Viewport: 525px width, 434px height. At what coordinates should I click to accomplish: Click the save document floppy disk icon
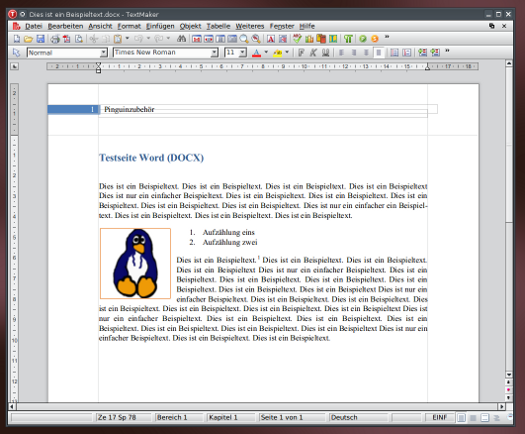pyautogui.click(x=41, y=39)
